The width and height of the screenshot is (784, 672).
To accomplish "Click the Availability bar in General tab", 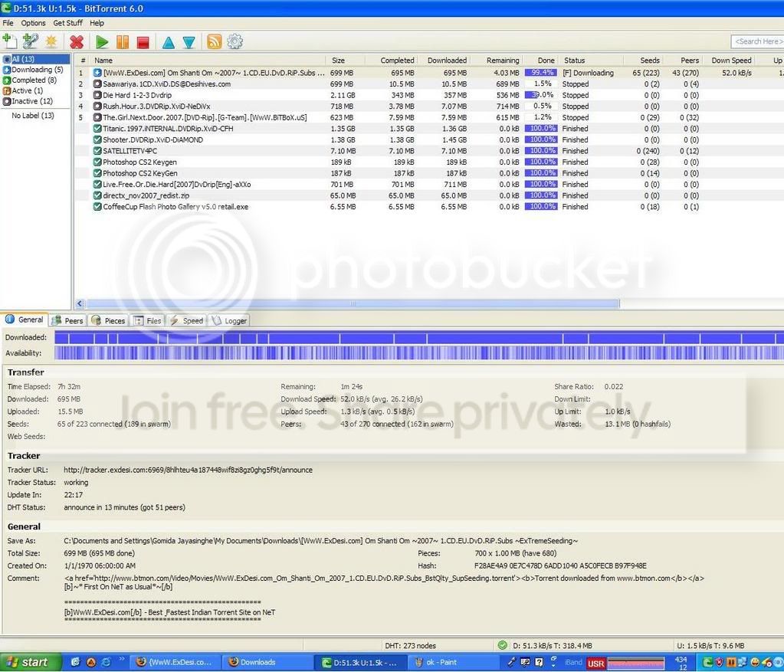I will pyautogui.click(x=419, y=353).
